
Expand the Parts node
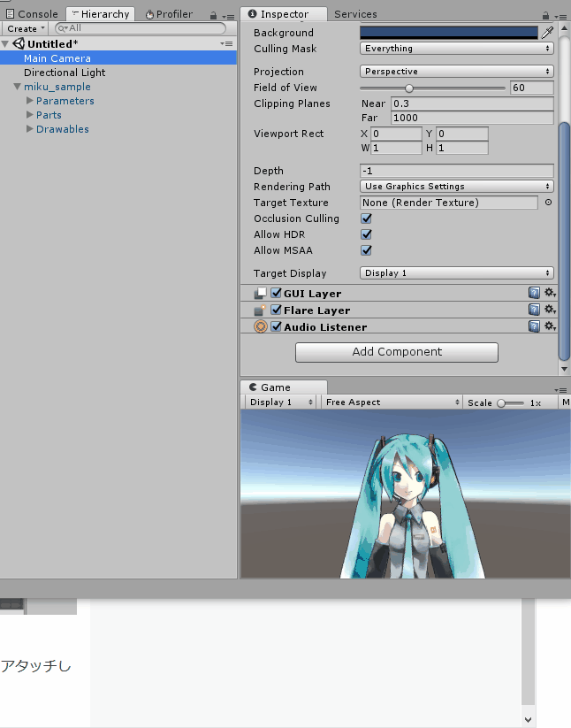30,114
